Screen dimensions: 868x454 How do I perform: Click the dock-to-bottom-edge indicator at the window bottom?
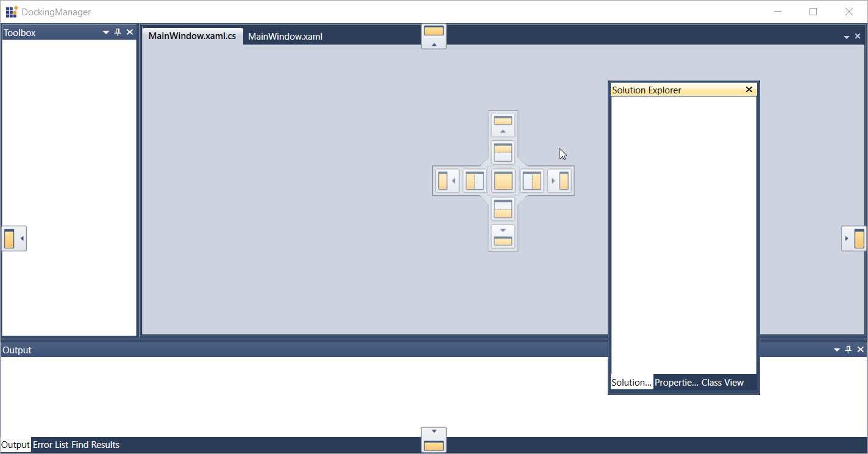[434, 440]
